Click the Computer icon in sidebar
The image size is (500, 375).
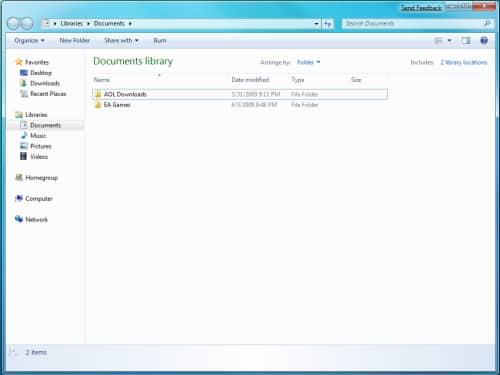tap(19, 198)
